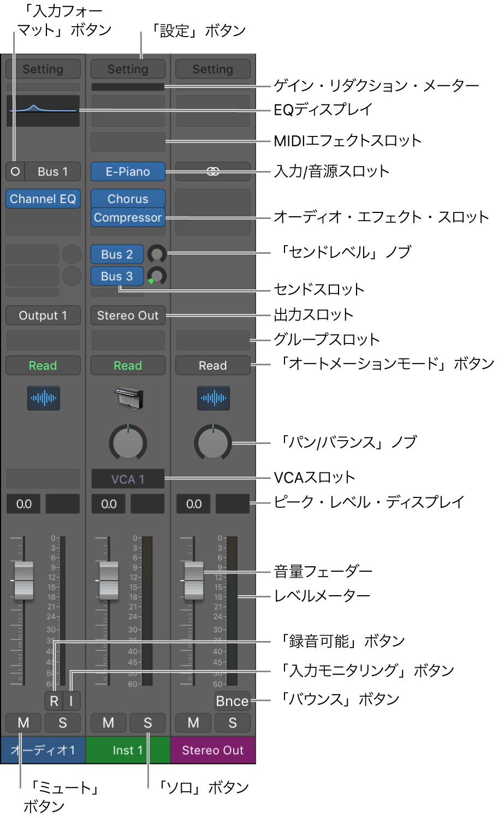504x818 pixels.
Task: Click the Stereo Out channel waveform icon
Action: click(214, 398)
